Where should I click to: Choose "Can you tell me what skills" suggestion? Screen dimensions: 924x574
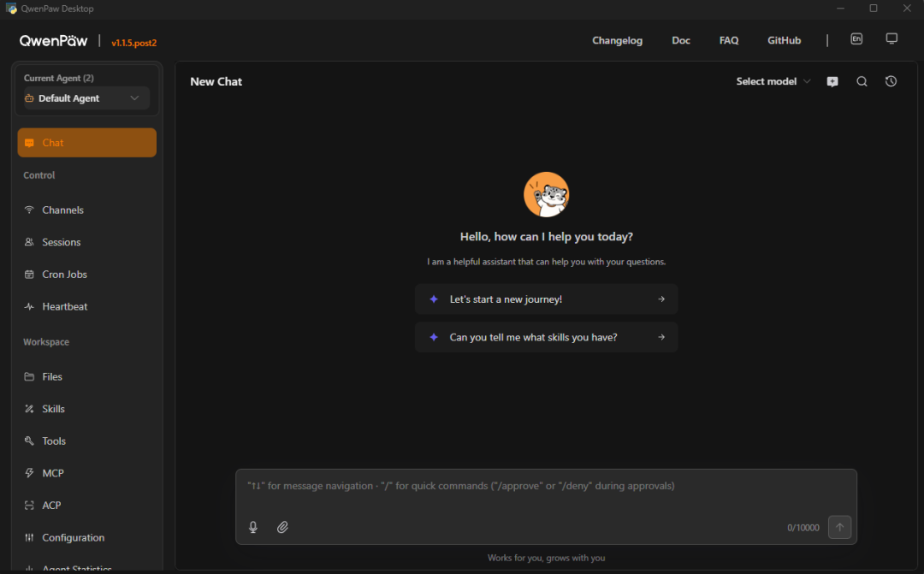tap(546, 337)
